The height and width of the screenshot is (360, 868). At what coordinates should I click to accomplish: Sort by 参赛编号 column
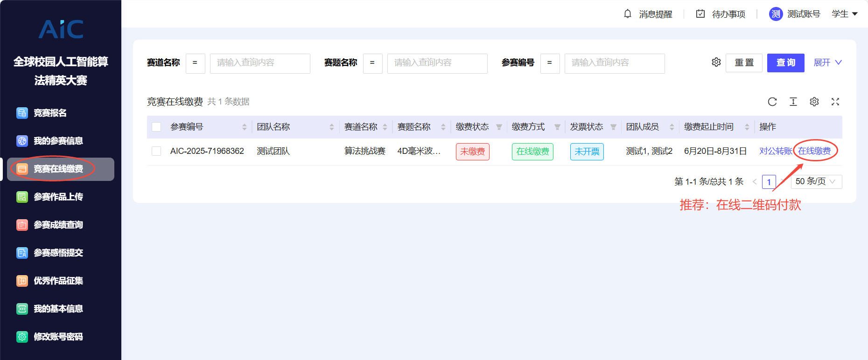244,127
